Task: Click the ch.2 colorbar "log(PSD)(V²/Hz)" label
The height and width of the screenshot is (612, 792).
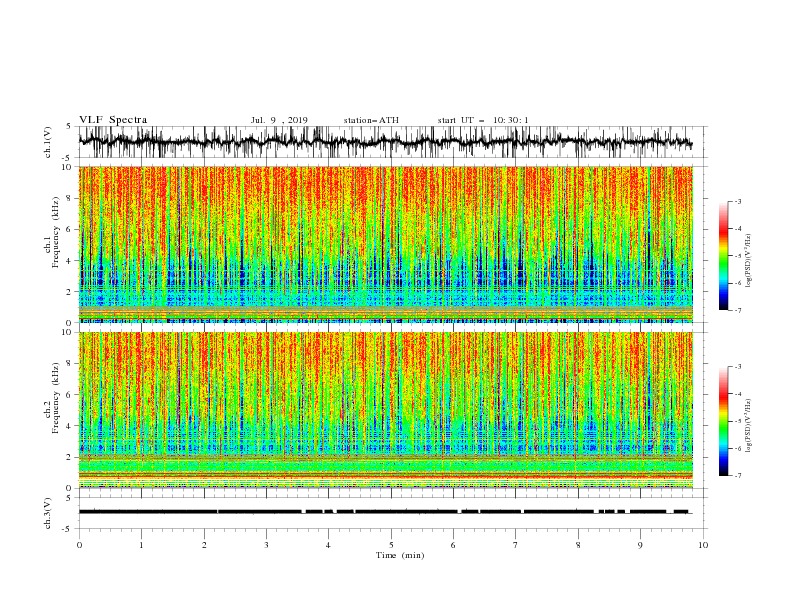Action: (x=749, y=425)
